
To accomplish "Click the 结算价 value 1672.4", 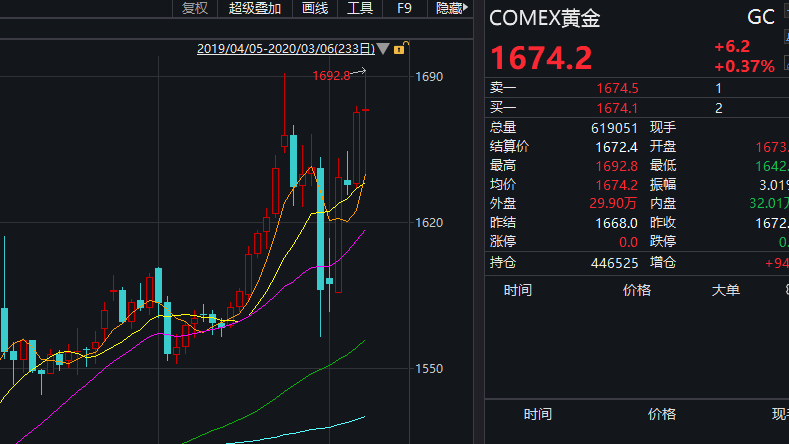I will coord(616,147).
